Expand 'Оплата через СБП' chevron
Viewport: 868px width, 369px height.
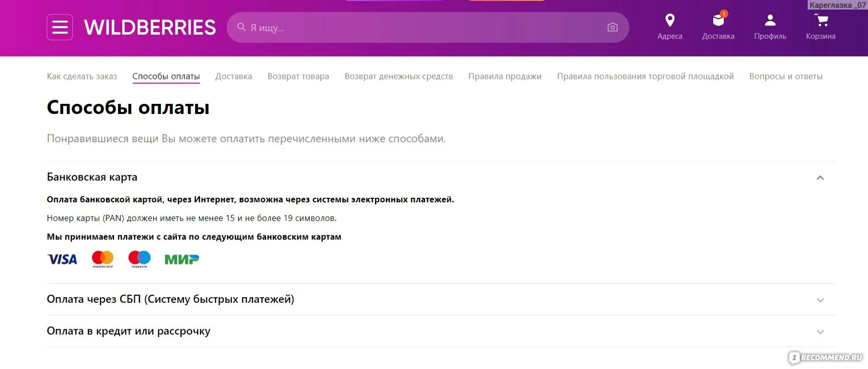click(x=820, y=300)
